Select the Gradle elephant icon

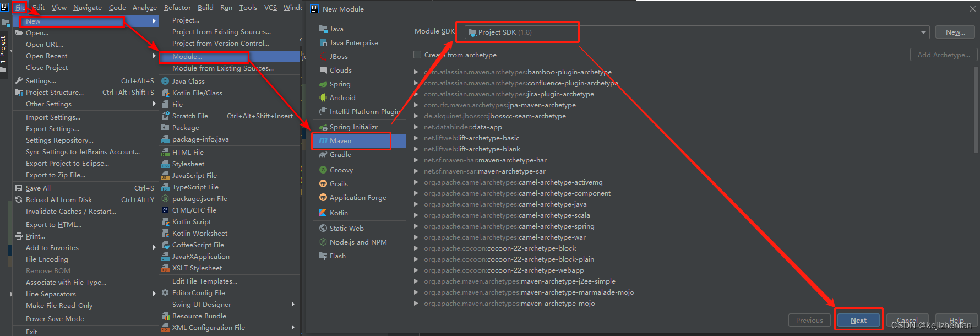323,155
